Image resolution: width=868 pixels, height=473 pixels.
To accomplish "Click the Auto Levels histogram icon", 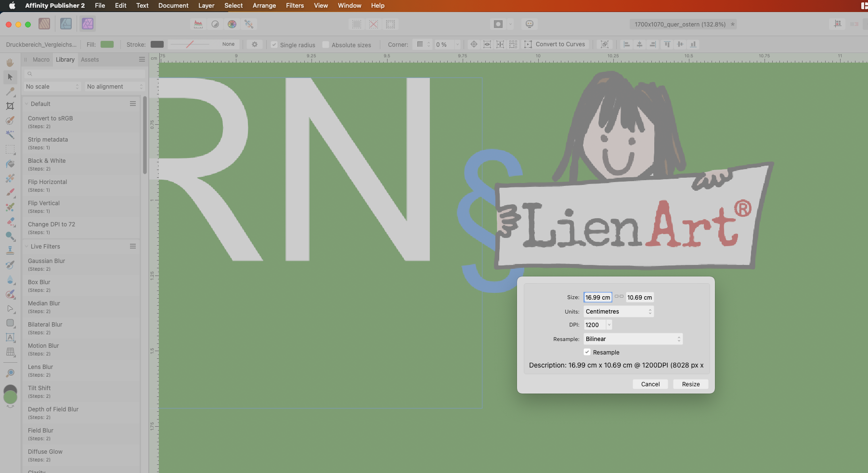I will point(198,24).
